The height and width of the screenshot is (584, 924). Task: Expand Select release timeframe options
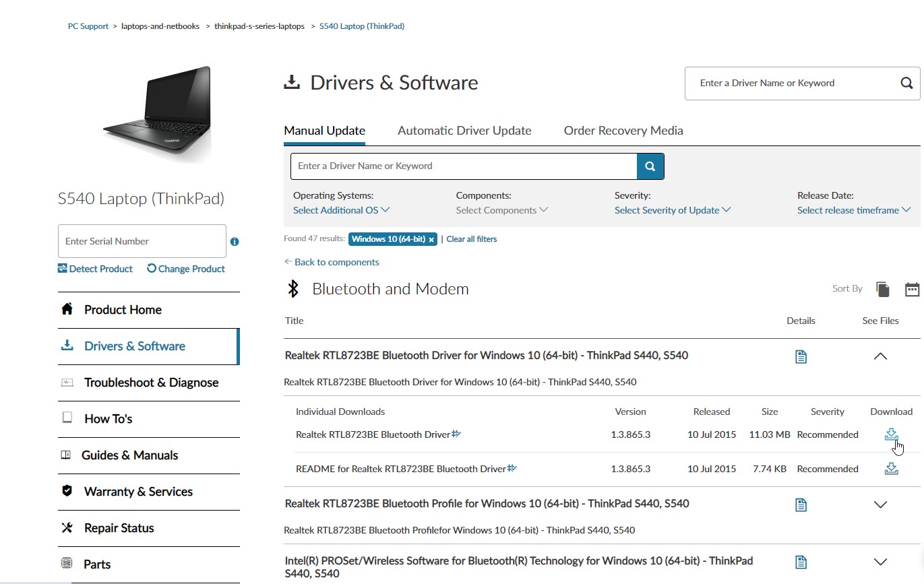tap(853, 209)
